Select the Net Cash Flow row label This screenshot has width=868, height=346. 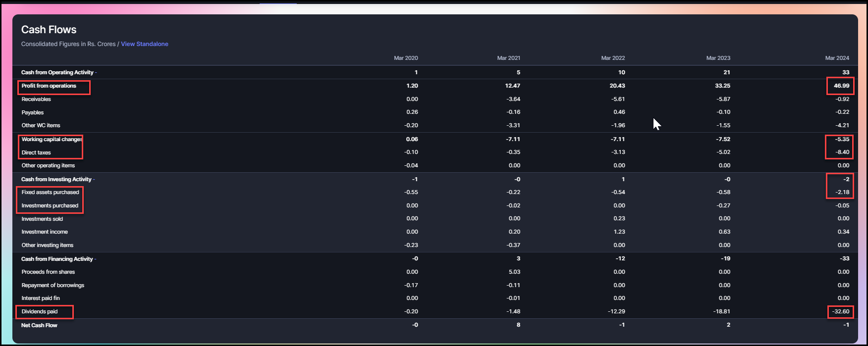[x=39, y=325]
